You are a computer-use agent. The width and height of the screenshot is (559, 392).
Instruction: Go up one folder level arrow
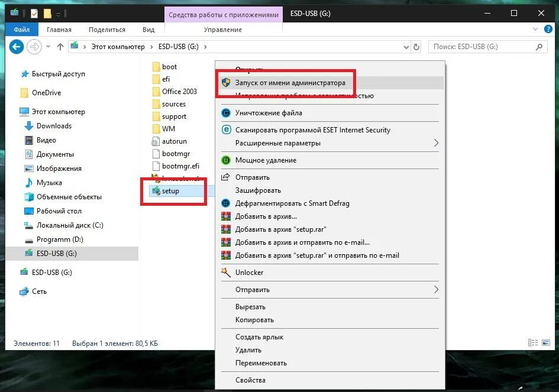60,47
